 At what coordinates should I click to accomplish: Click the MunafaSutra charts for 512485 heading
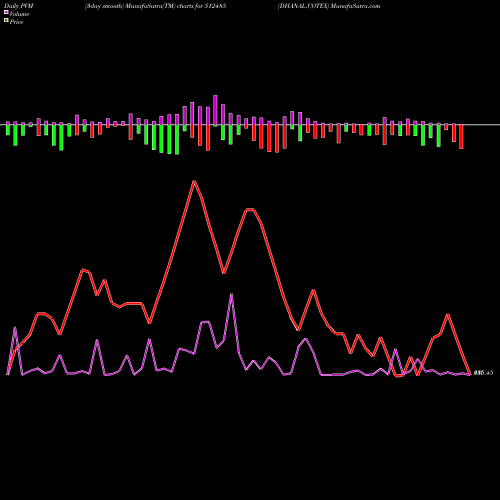[x=155, y=6]
